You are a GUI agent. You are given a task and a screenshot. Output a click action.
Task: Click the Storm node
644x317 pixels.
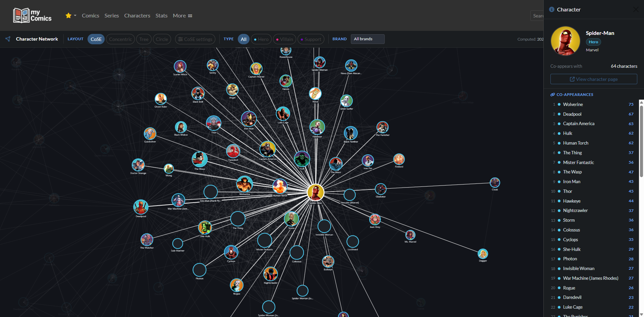pos(291,219)
